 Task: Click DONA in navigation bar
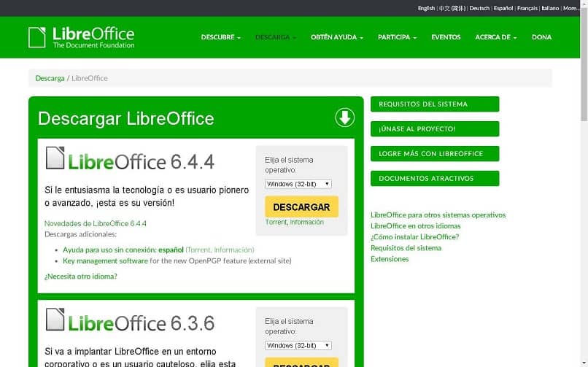(541, 37)
